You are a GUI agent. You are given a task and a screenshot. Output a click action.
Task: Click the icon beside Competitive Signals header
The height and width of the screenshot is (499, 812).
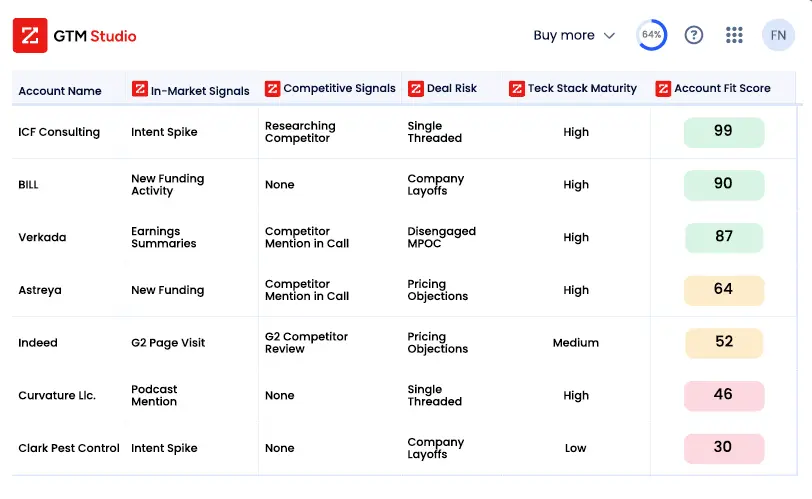click(x=272, y=89)
